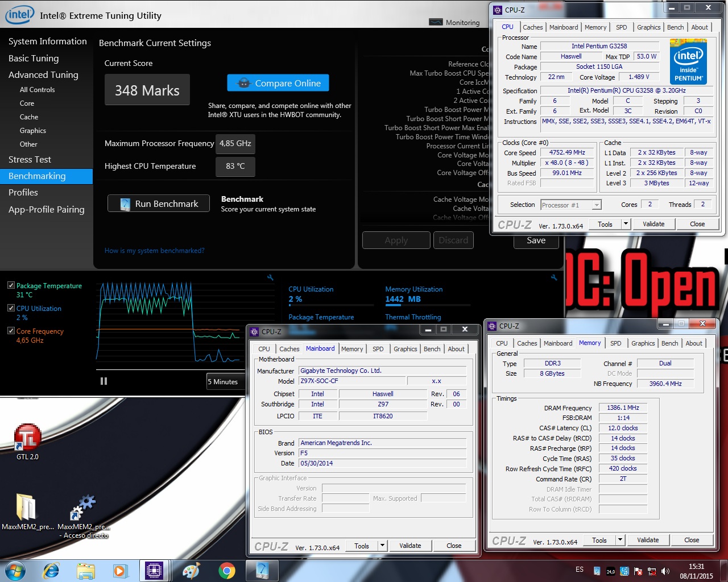Click Save button in XTU

536,241
